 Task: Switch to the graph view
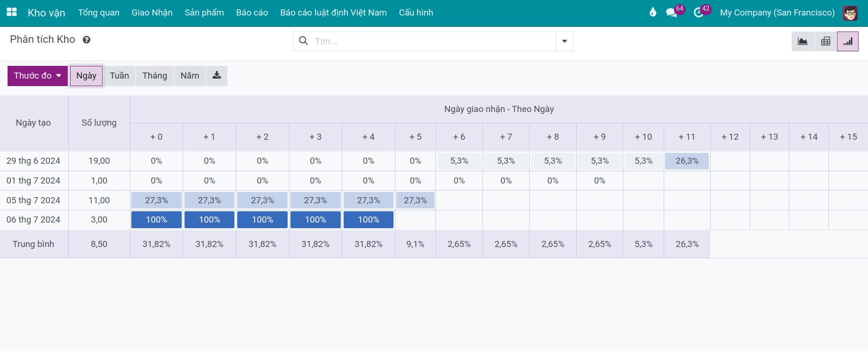coord(803,41)
